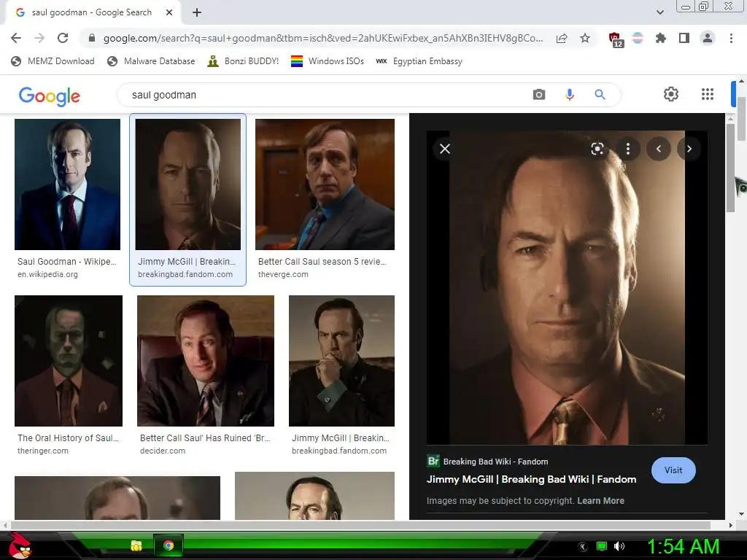The image size is (747, 560).
Task: Open preview panel's more options dots
Action: click(628, 149)
